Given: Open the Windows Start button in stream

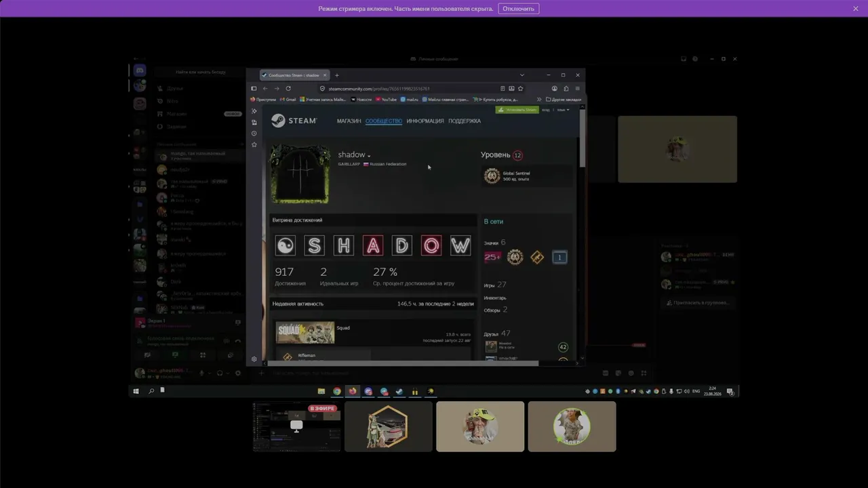Looking at the screenshot, I should (136, 391).
